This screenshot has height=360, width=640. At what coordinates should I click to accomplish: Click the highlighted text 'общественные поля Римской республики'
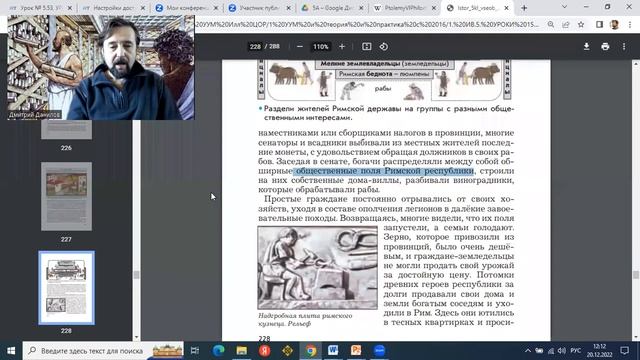point(384,171)
